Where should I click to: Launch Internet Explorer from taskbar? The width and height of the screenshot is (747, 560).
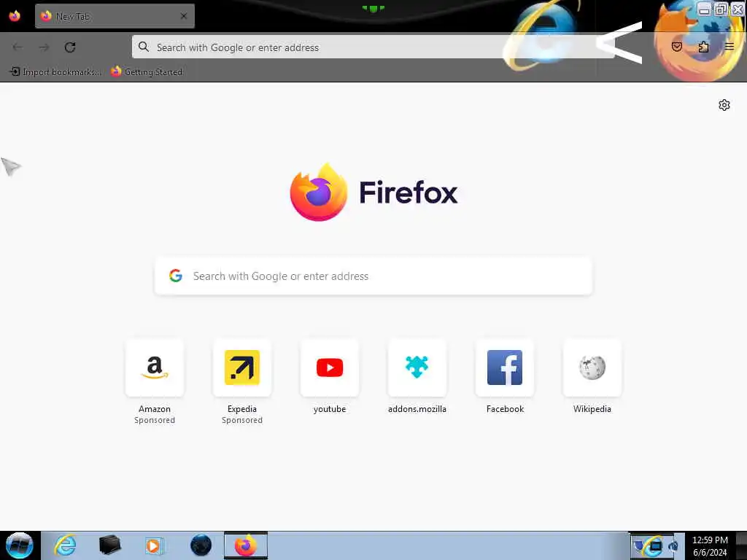[65, 545]
